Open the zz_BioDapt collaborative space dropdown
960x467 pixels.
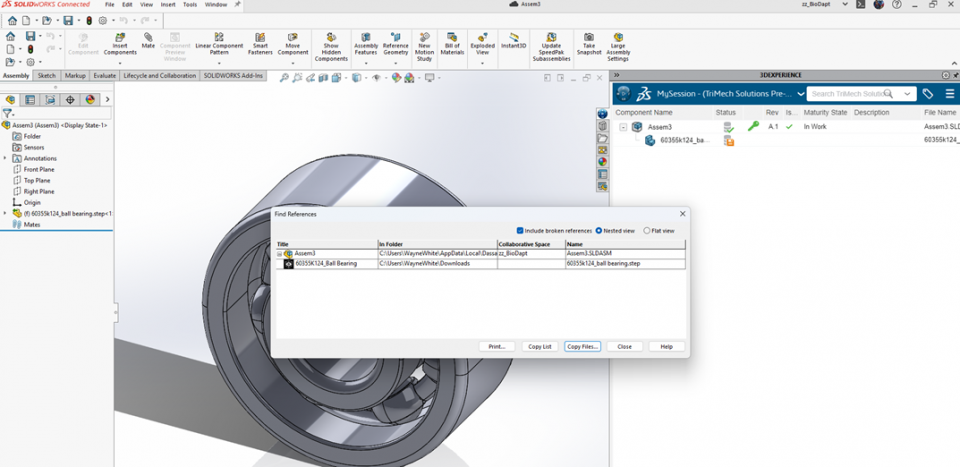point(845,4)
